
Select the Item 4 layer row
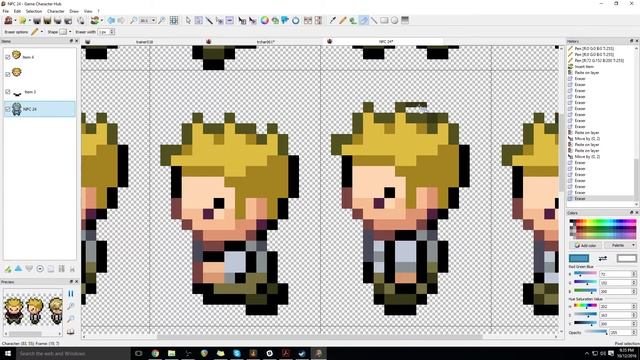pyautogui.click(x=40, y=57)
